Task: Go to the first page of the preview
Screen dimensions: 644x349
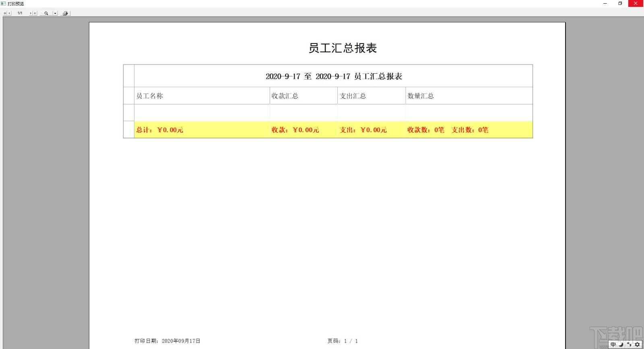Action: coord(5,13)
